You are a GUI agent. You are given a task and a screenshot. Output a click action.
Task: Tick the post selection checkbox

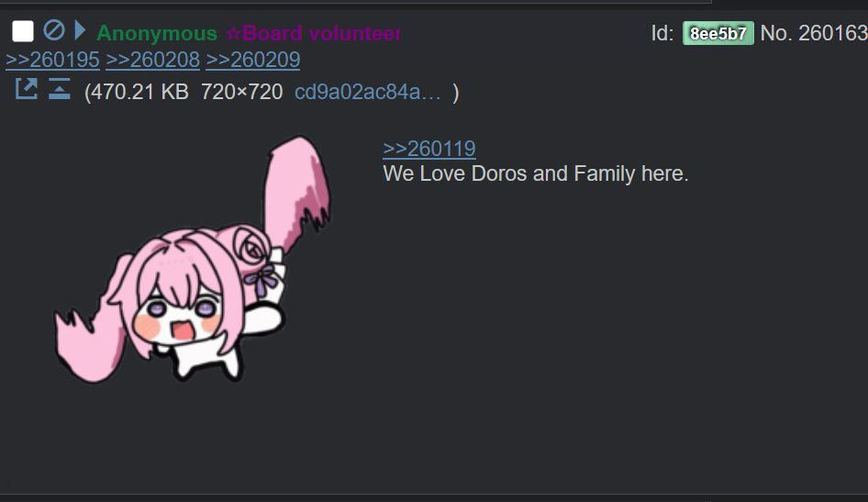click(x=23, y=31)
